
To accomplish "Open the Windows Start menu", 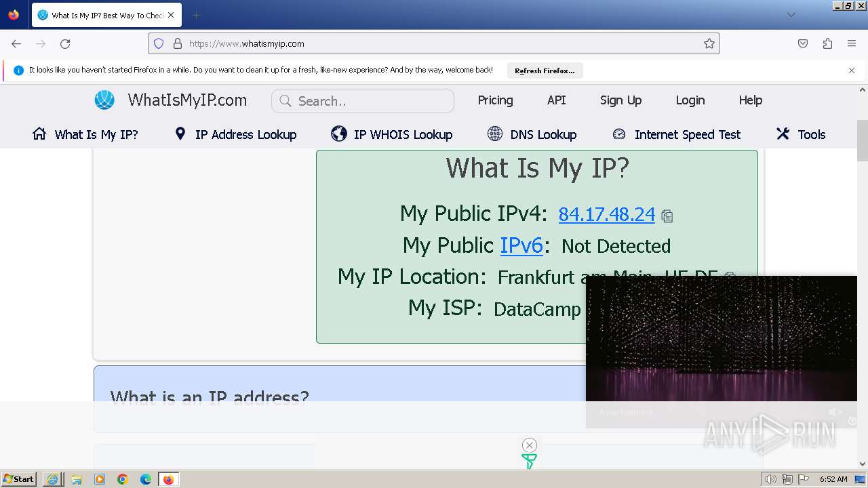I will (18, 479).
